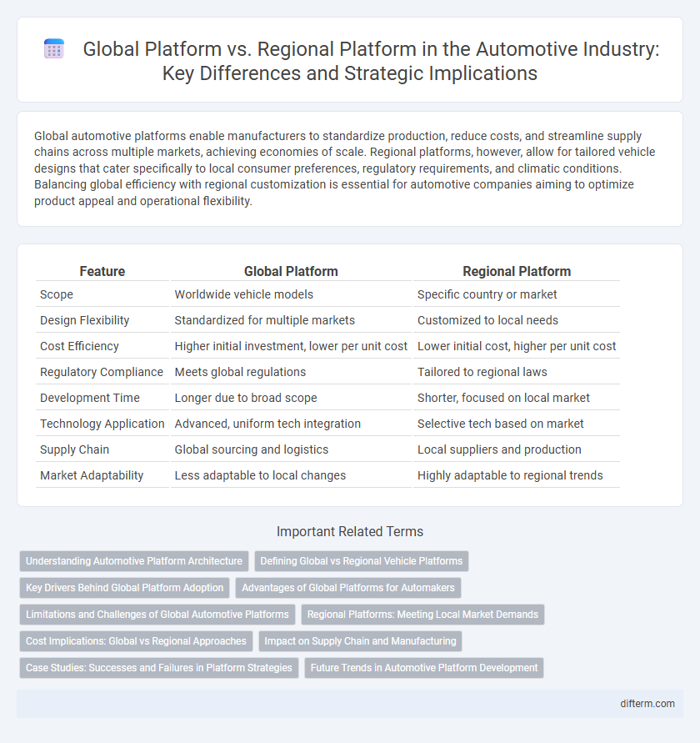The width and height of the screenshot is (700, 743).
Task: Open 'Impact on Supply Chain and Manufacturing' tag
Action: (x=361, y=641)
